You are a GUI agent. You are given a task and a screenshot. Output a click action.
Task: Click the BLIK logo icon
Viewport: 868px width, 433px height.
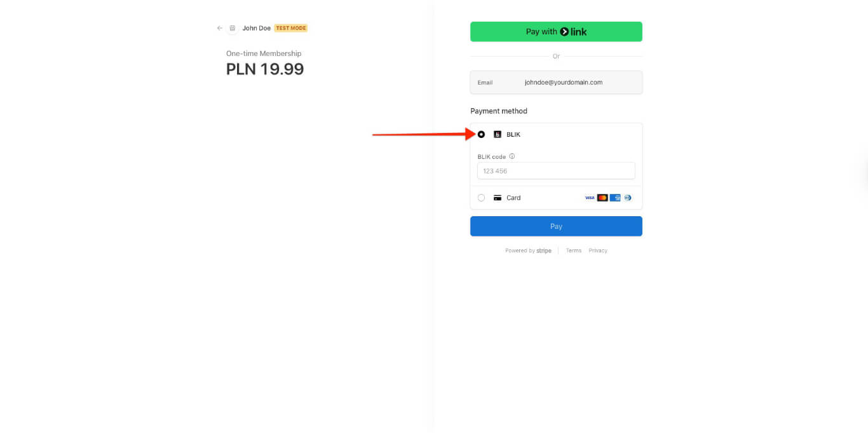click(498, 134)
